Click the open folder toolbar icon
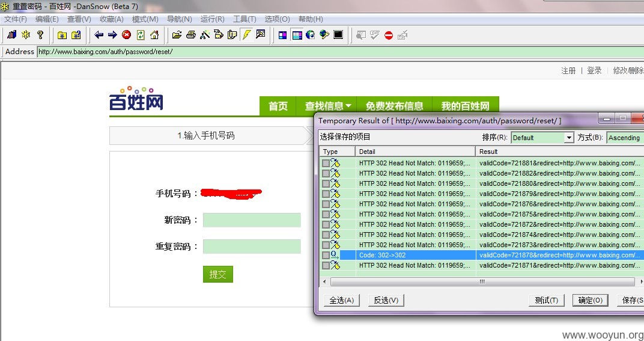Image resolution: width=644 pixels, height=341 pixels. pyautogui.click(x=177, y=35)
